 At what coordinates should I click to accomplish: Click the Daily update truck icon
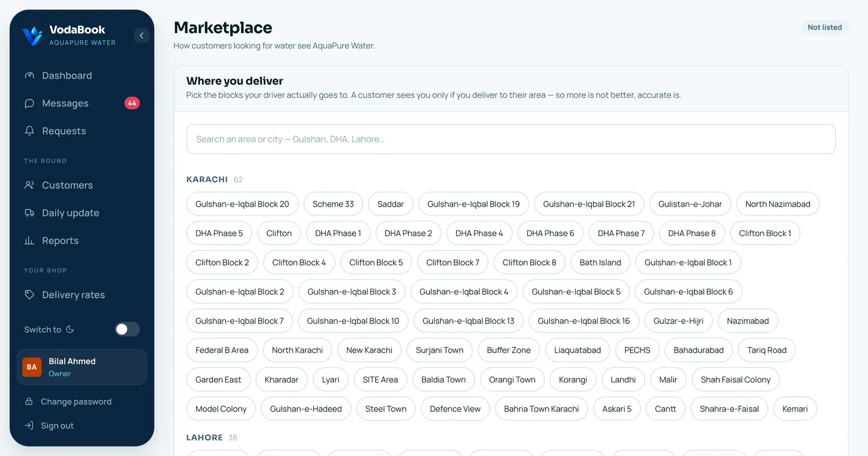(30, 213)
